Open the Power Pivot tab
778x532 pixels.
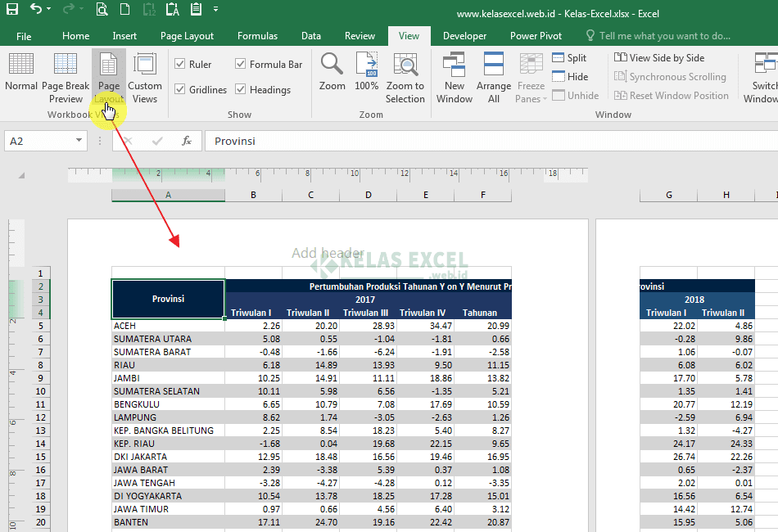coord(536,35)
